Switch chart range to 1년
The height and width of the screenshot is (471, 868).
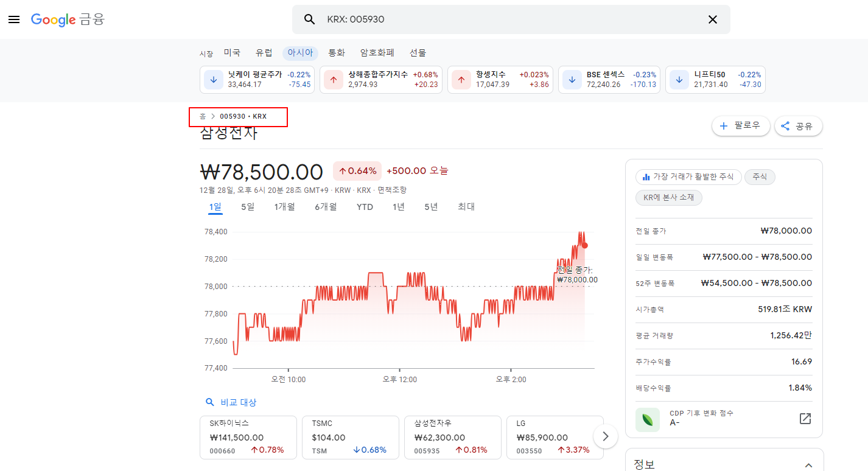[399, 207]
